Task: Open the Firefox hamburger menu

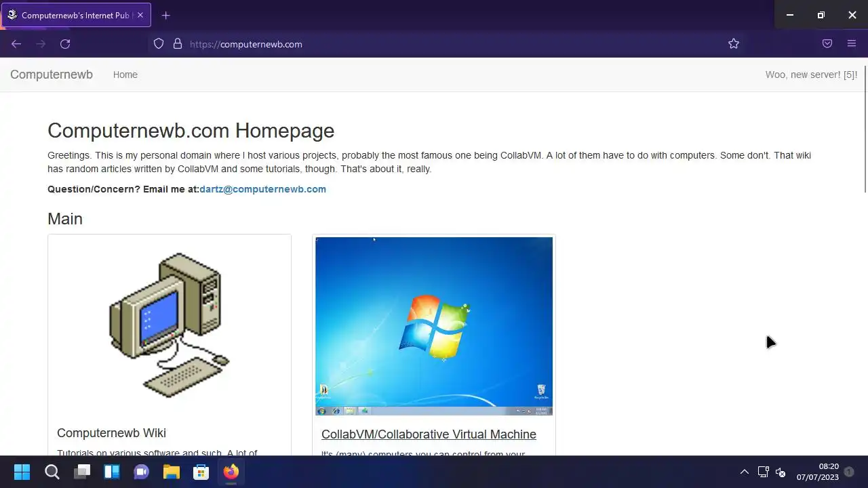Action: [852, 44]
